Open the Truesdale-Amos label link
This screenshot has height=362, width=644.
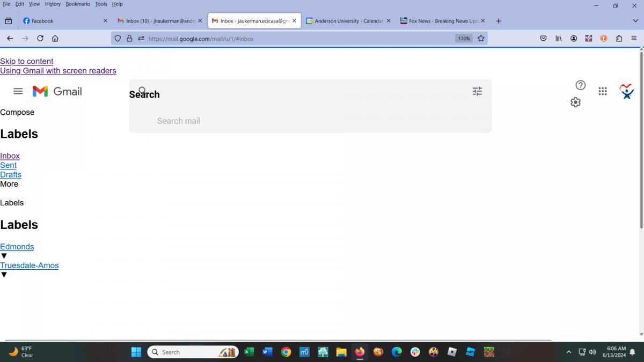click(30, 265)
